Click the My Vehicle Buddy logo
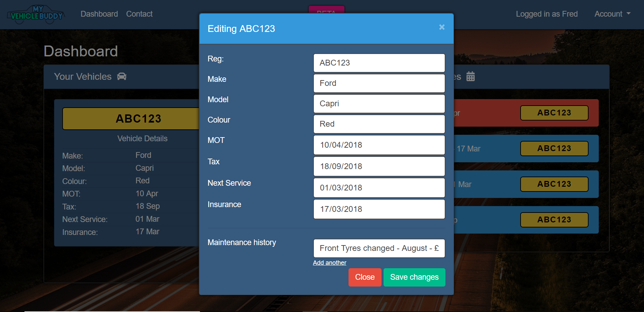Image resolution: width=644 pixels, height=312 pixels. point(36,15)
